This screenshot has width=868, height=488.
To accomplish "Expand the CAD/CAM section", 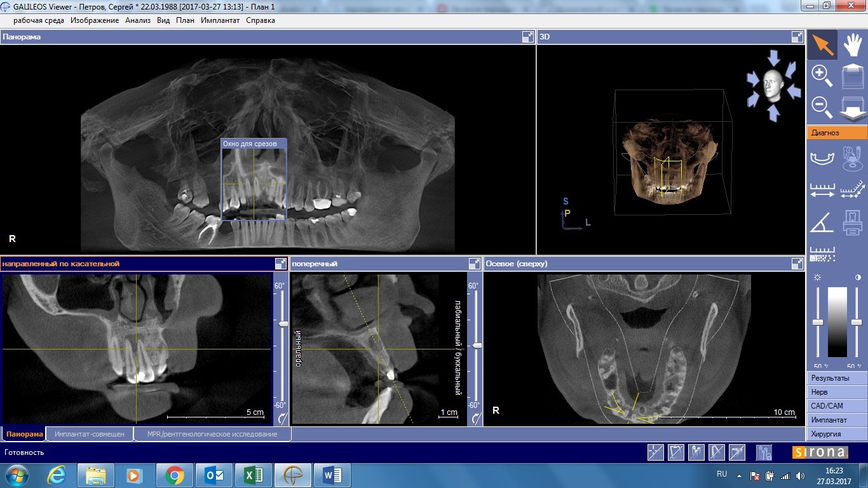I will (x=837, y=406).
